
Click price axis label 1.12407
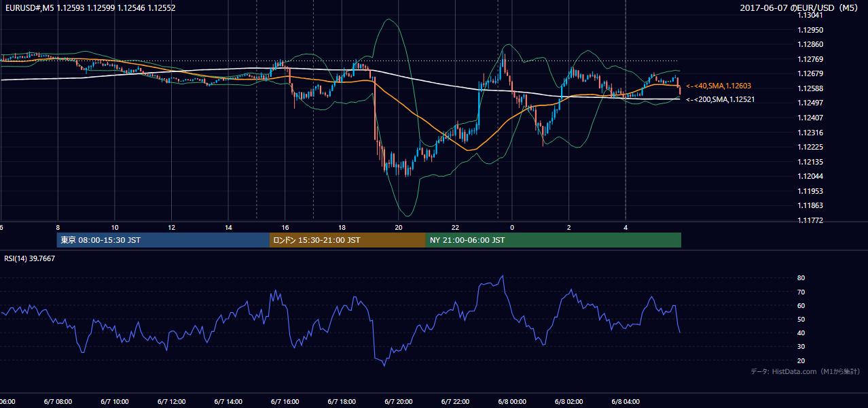click(810, 118)
